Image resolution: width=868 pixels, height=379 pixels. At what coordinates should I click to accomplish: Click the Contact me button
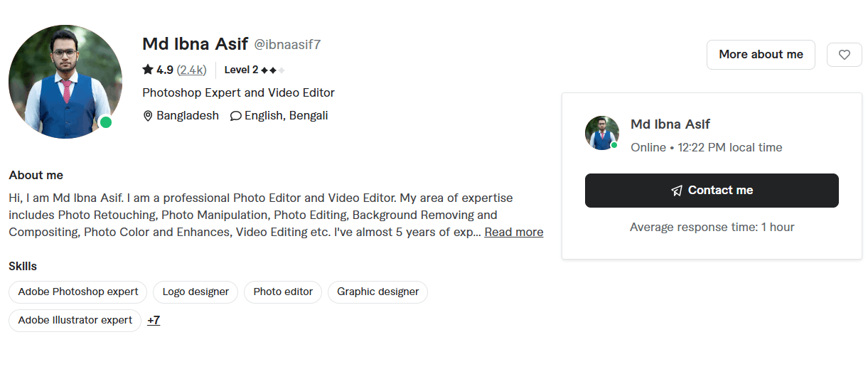[x=712, y=191]
